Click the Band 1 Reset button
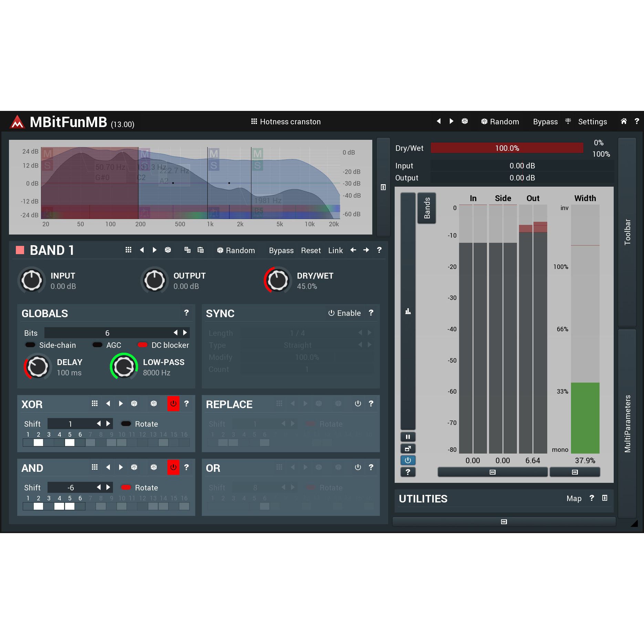Image resolution: width=644 pixels, height=644 pixels. (311, 250)
